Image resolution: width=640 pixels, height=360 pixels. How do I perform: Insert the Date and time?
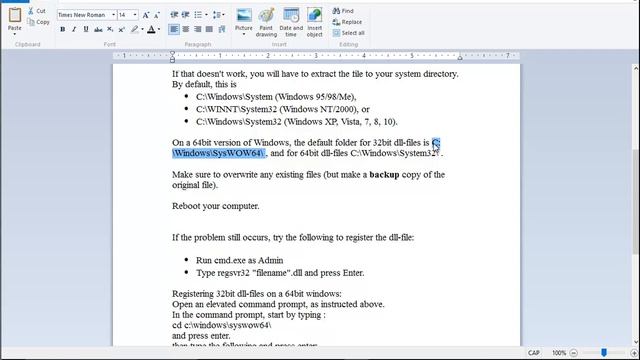[291, 22]
